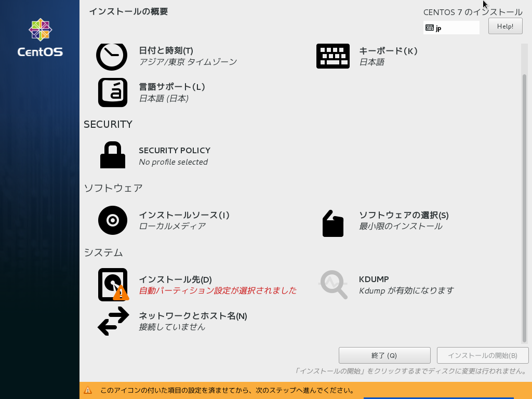Open the network and hostname arrows icon
This screenshot has width=532, height=399.
click(x=113, y=321)
